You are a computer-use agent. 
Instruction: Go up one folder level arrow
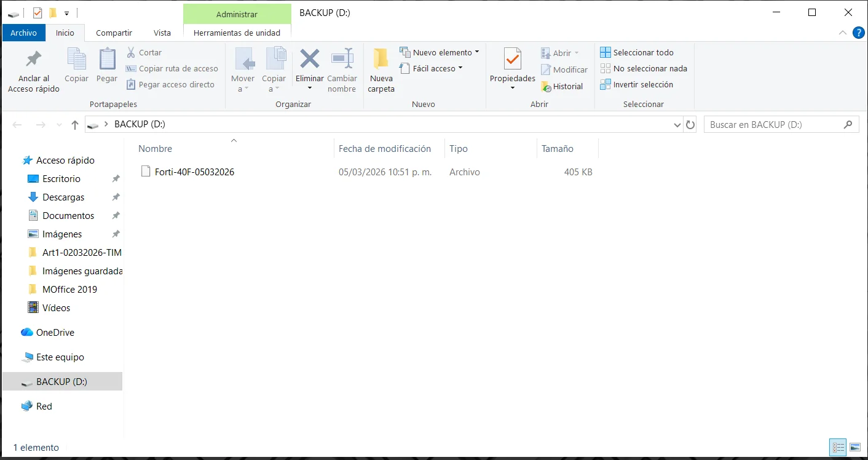pos(75,125)
